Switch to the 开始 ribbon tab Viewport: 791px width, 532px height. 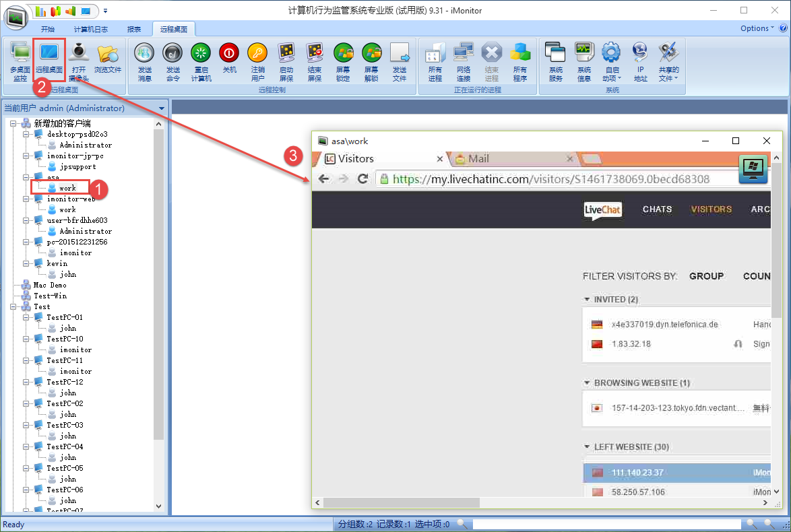47,29
